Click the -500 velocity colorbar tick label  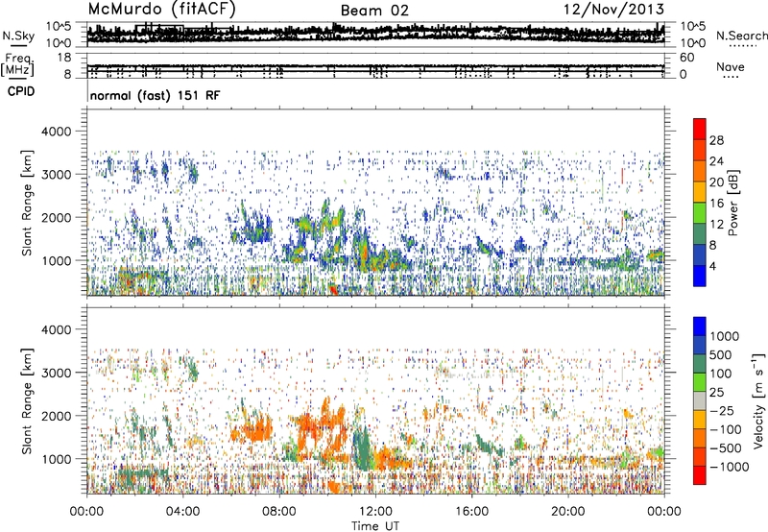(725, 447)
